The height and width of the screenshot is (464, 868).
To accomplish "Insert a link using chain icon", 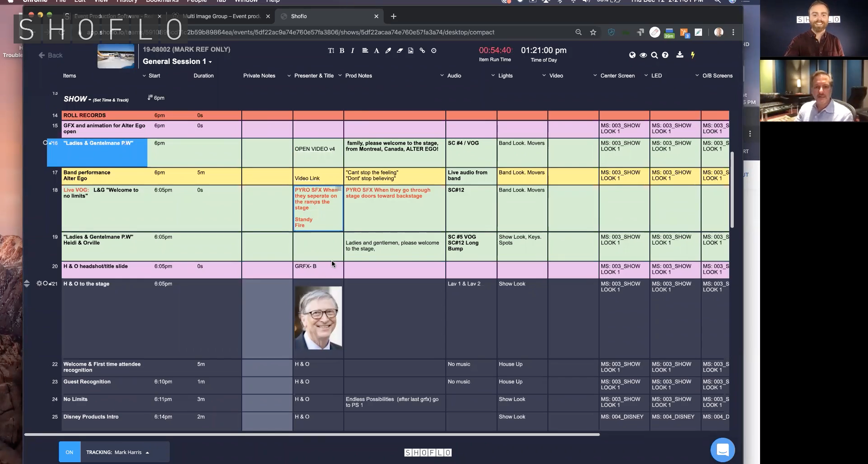I will pos(422,51).
